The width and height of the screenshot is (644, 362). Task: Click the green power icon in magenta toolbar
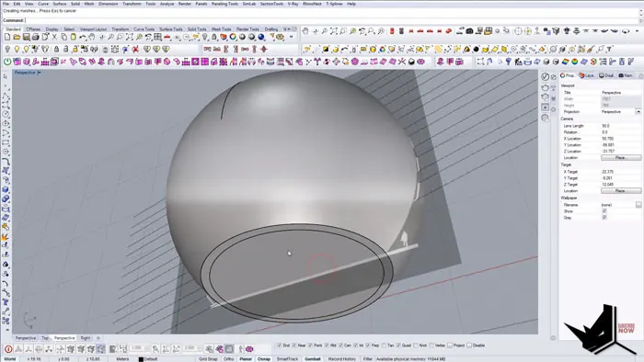point(7,62)
